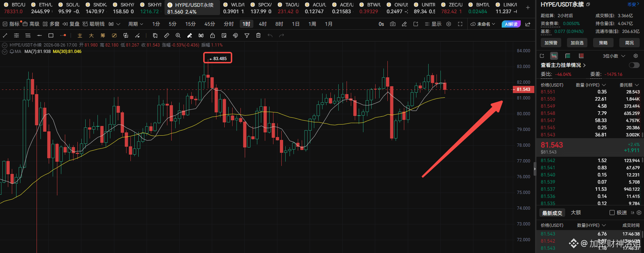Open the 显示 display options
Screen dimensions: 644x253
coord(433,24)
